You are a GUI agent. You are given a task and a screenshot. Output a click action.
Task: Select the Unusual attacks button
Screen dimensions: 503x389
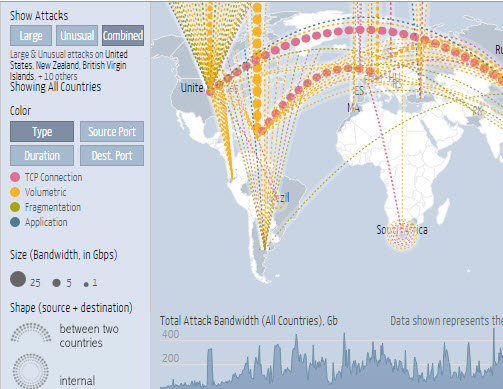click(x=77, y=36)
